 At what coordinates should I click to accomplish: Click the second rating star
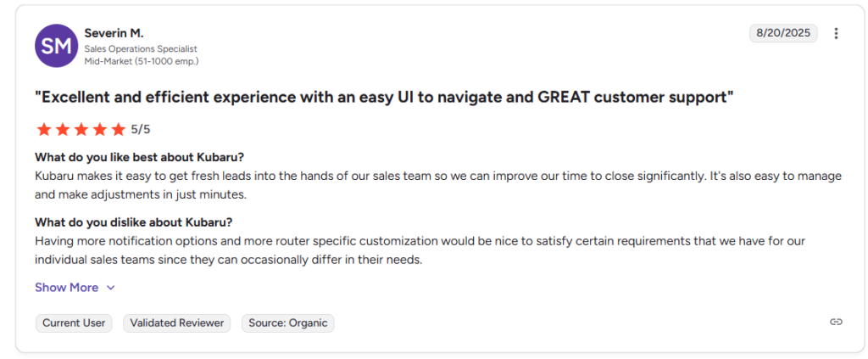tap(62, 129)
